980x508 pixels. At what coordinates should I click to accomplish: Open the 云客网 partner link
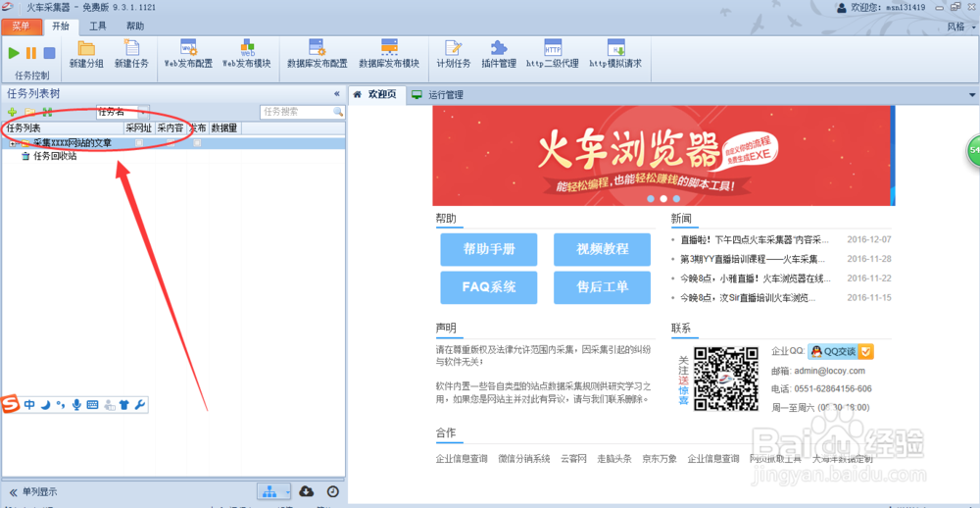573,459
